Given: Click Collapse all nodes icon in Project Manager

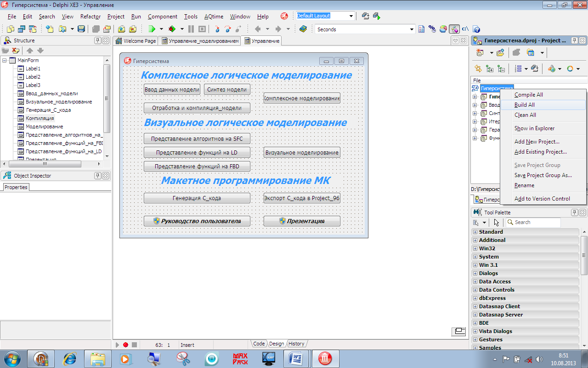Looking at the screenshot, I should tap(501, 69).
